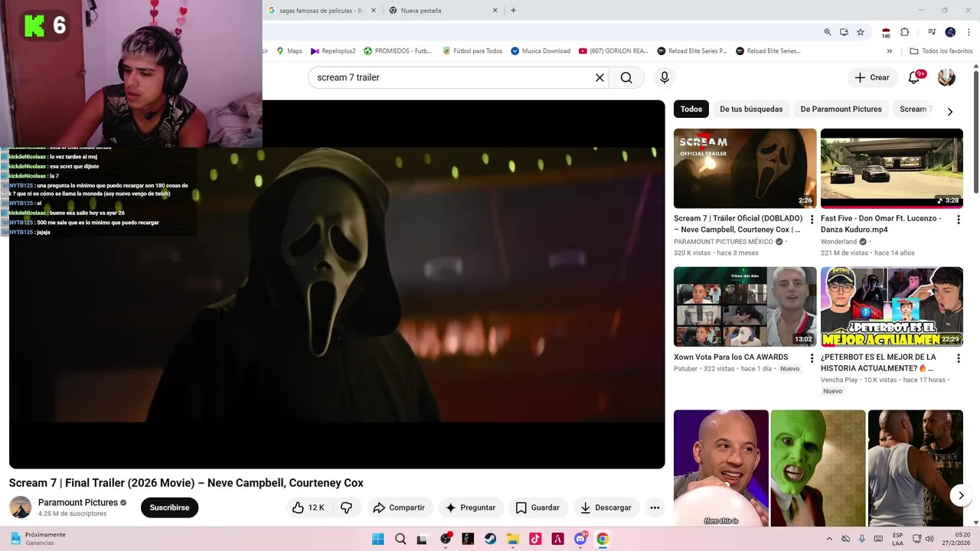
Task: Open the Maps bookmark
Action: click(289, 51)
